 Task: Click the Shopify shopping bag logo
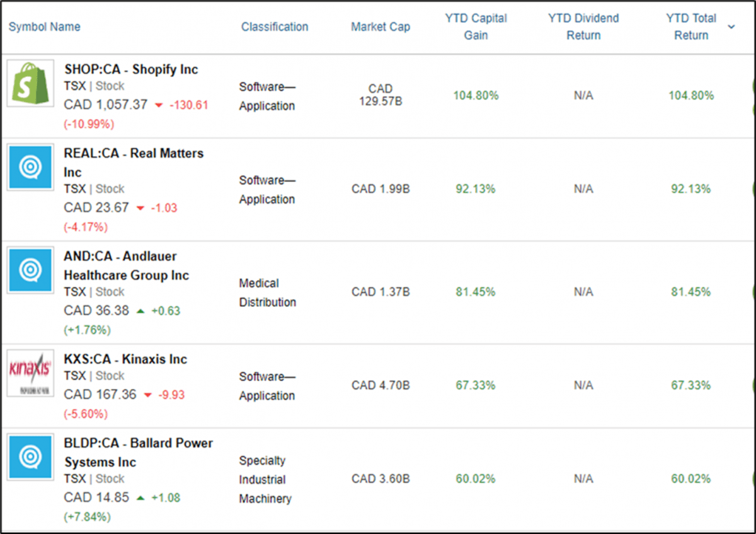[30, 84]
